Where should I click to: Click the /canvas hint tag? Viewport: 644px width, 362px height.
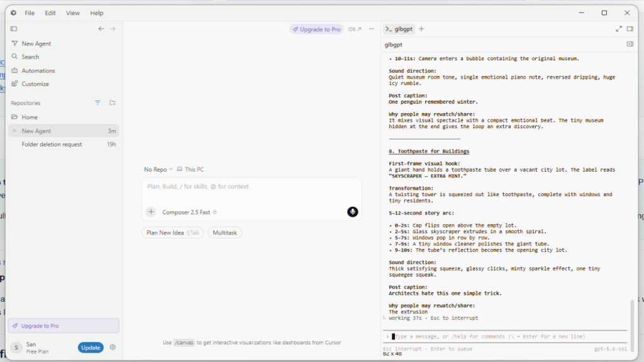point(184,343)
